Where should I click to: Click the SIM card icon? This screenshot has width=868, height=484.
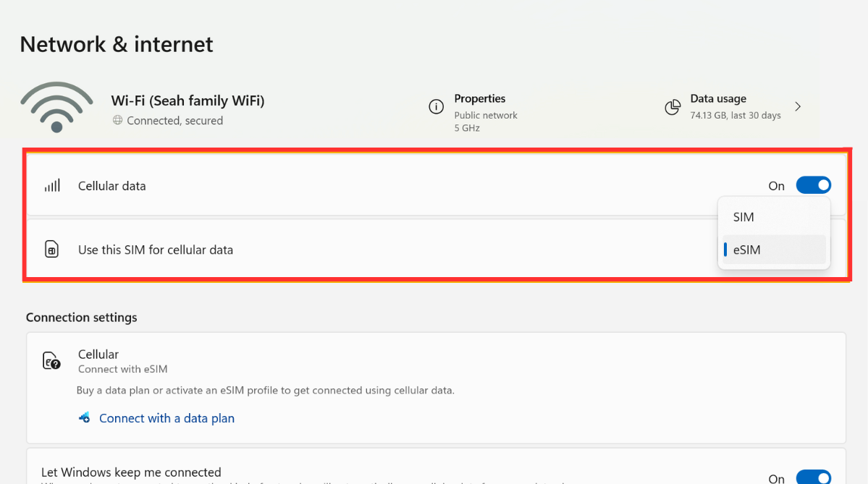coord(51,250)
